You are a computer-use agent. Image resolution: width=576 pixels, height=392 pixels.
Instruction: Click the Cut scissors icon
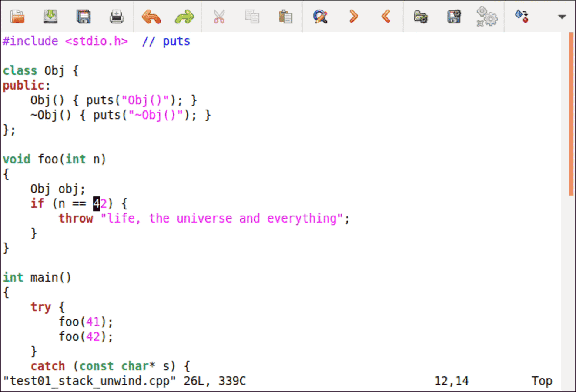tap(219, 17)
